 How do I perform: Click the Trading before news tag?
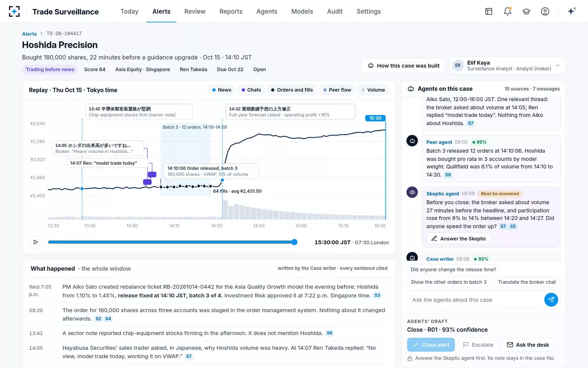point(50,70)
